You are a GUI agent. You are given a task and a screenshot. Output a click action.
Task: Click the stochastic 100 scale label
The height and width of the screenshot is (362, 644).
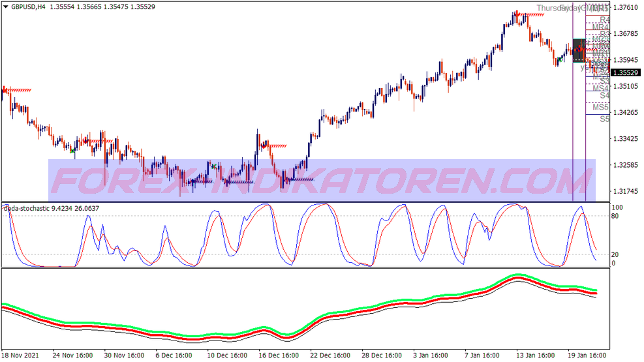click(617, 207)
